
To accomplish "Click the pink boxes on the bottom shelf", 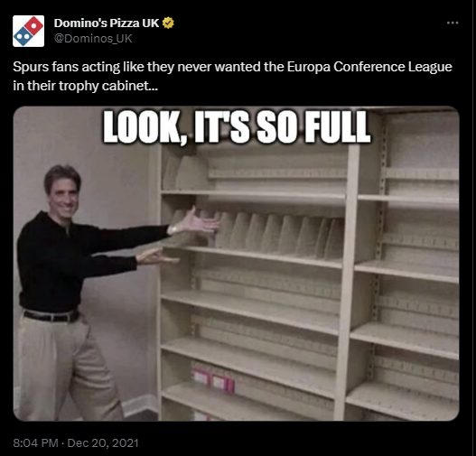I will coord(213,380).
